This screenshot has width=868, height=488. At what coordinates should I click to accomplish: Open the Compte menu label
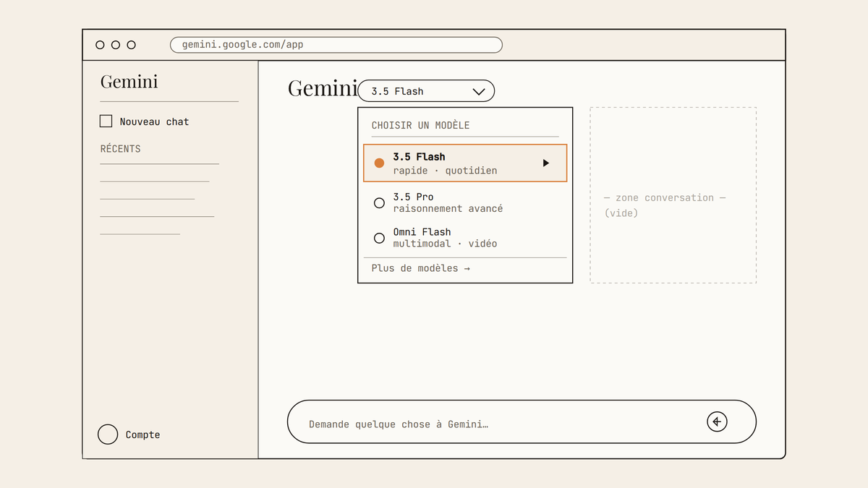[142, 435]
